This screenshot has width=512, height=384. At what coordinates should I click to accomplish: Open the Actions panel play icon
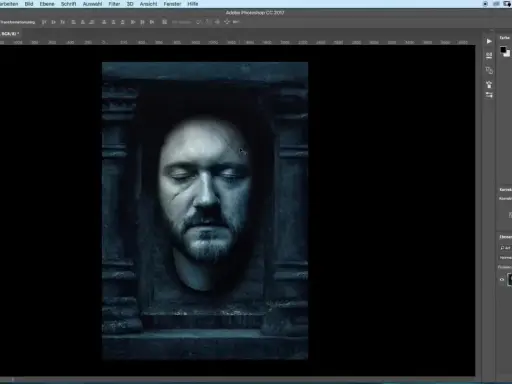coord(489,41)
